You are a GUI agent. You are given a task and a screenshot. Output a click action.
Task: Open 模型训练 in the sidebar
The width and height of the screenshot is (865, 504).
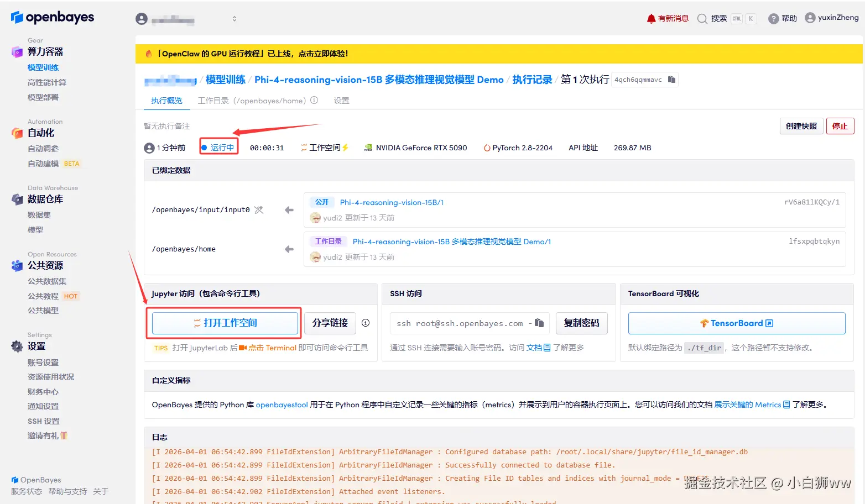click(43, 67)
